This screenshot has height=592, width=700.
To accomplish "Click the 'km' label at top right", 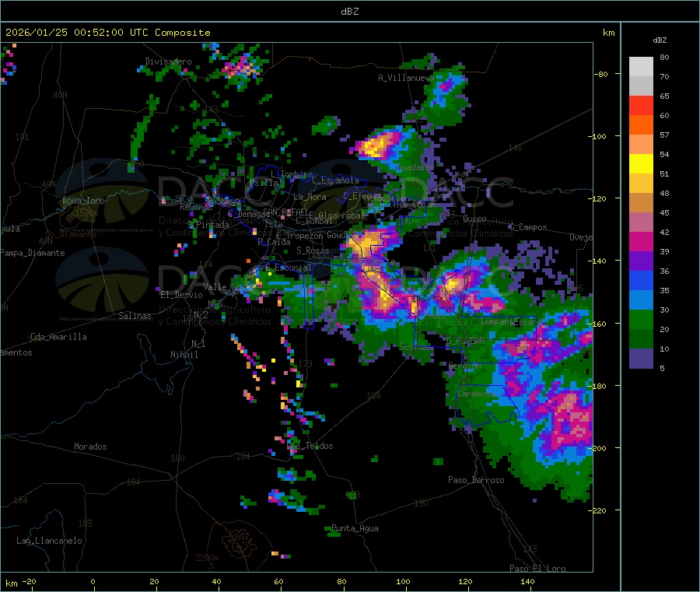I will tap(608, 33).
